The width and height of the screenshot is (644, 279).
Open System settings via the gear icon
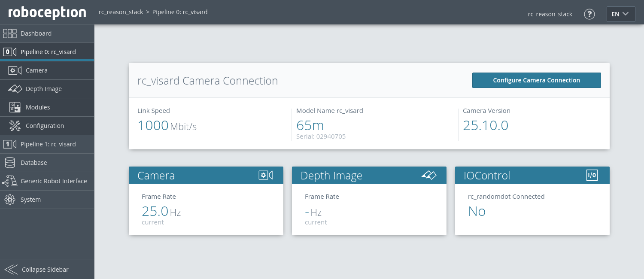[x=10, y=200]
